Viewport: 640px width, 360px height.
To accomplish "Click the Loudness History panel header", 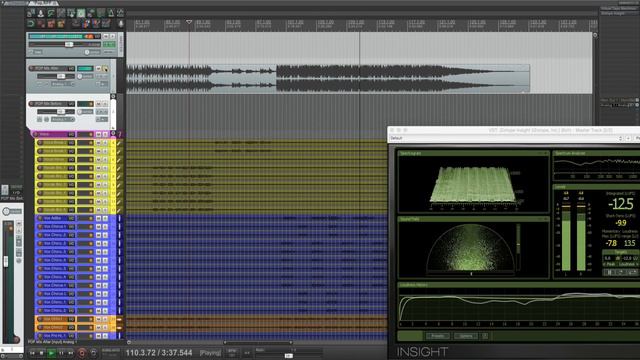I will point(519,285).
